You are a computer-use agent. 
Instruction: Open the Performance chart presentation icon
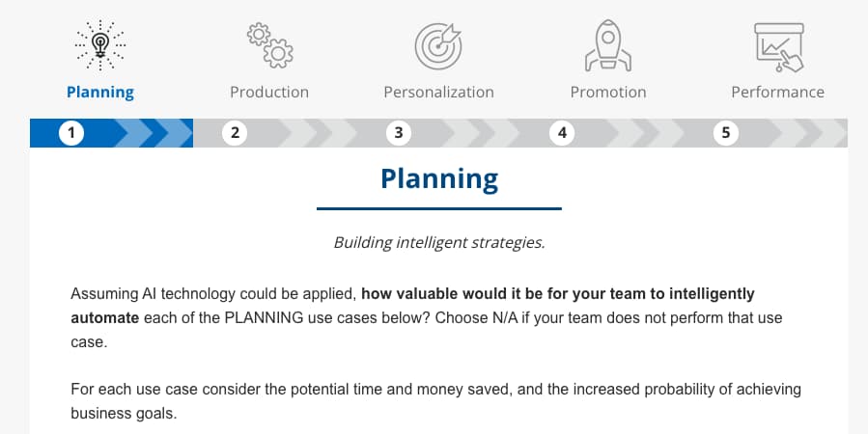779,47
